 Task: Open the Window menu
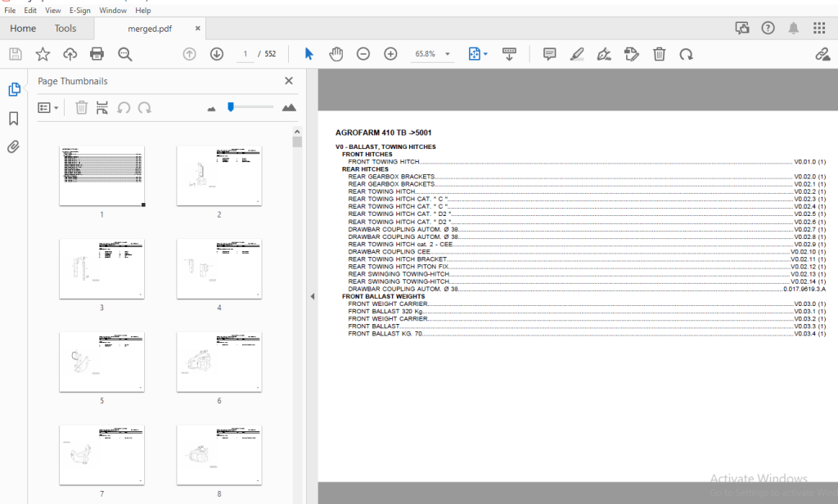(x=113, y=10)
